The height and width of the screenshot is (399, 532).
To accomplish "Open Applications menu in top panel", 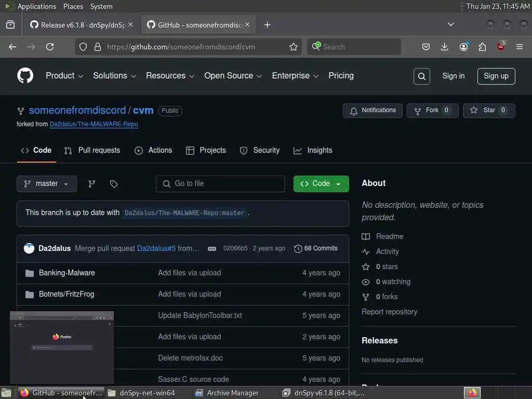I will pyautogui.click(x=37, y=6).
